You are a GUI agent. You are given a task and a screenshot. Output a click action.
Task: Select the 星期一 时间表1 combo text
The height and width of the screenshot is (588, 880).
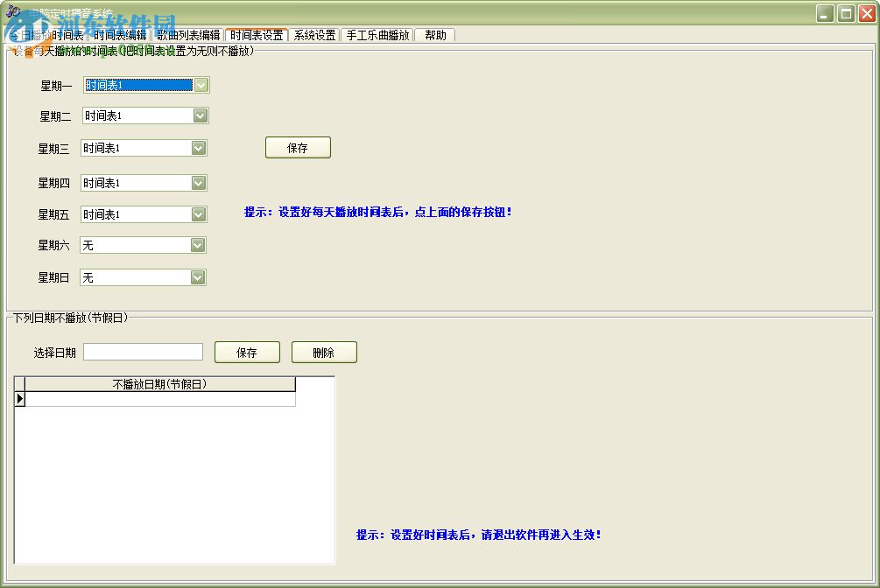point(138,85)
